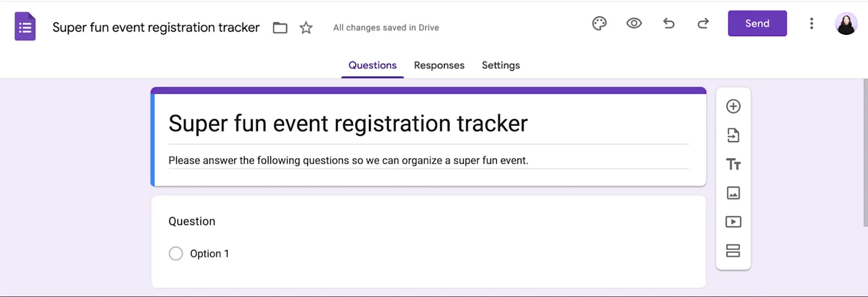Open the Google account avatar menu

point(846,24)
